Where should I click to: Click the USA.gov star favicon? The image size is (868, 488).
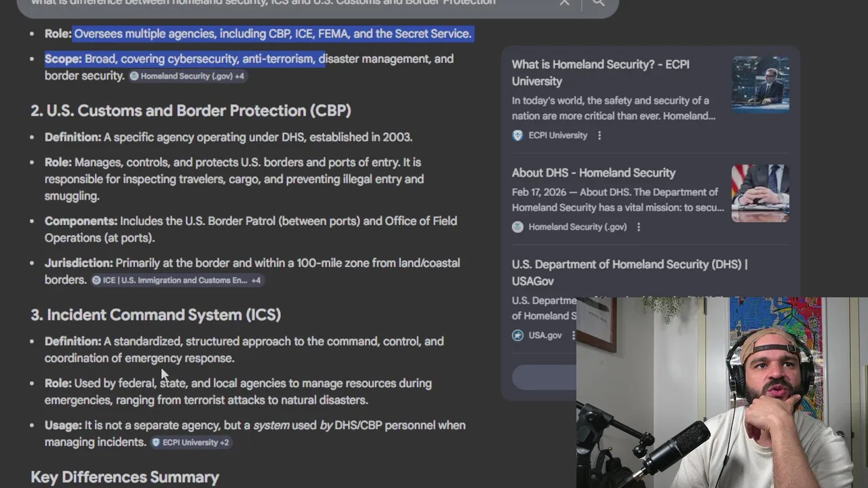[x=517, y=335]
